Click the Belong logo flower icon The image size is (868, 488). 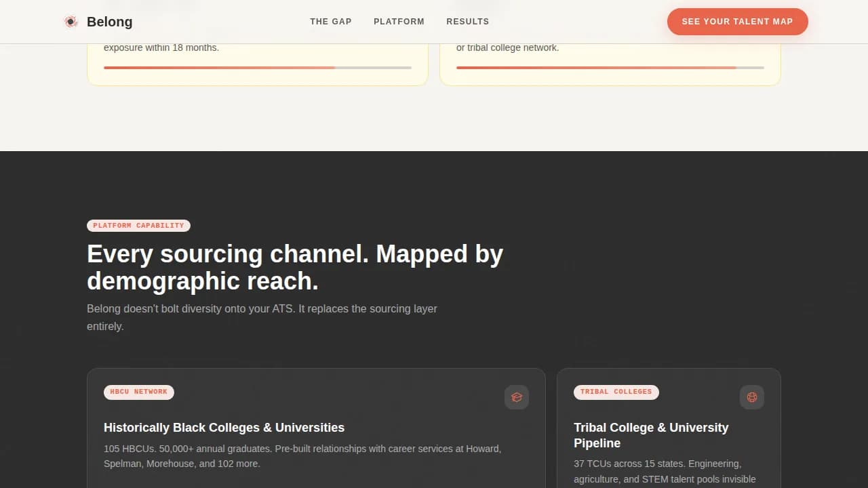(x=71, y=21)
